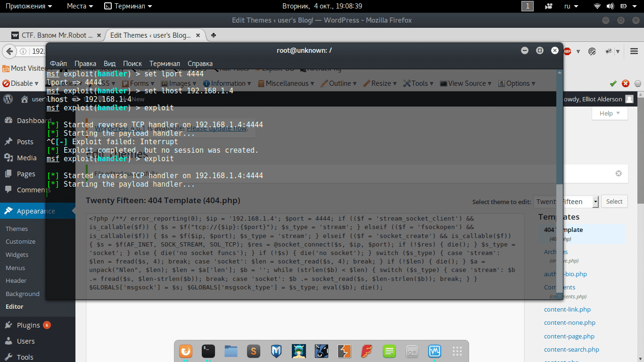Click the terminal window vertical scrollbar
644x362 pixels.
point(560,184)
